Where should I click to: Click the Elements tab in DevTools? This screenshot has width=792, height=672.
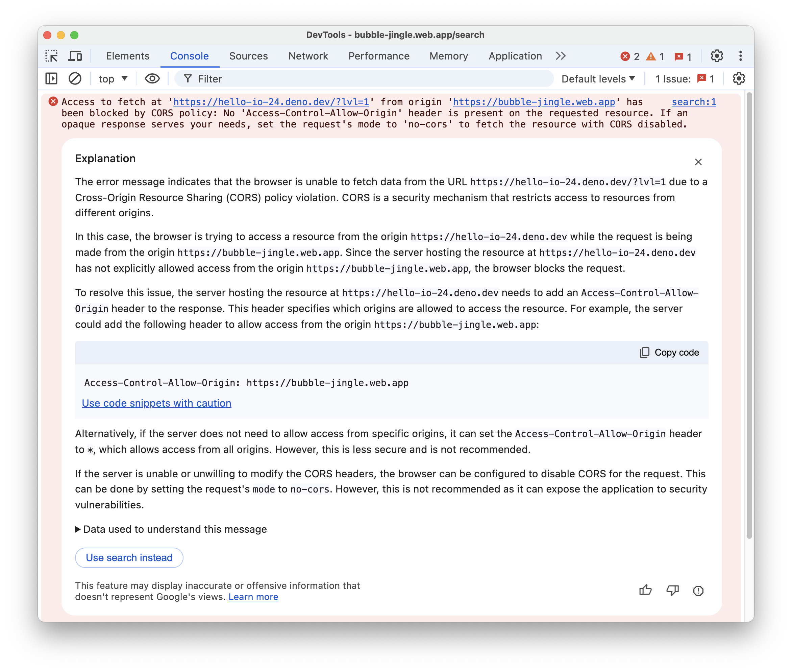pyautogui.click(x=127, y=55)
